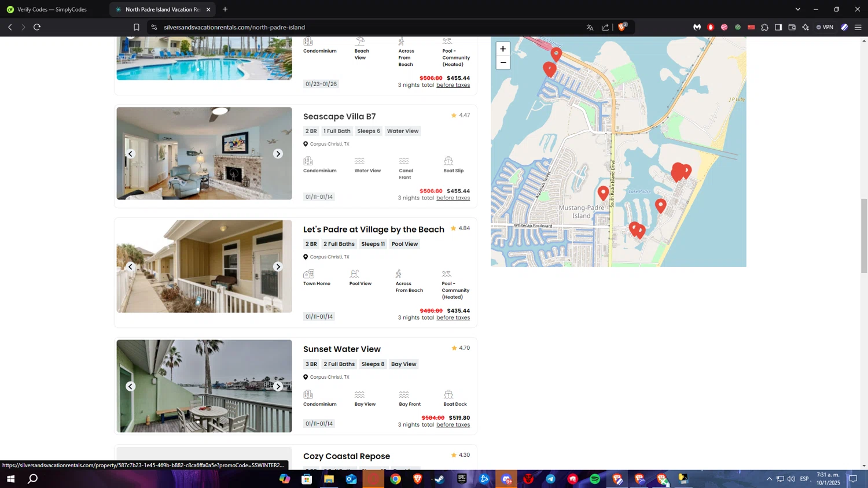This screenshot has width=868, height=488.
Task: Expand hidden system tray icons
Action: 769,479
